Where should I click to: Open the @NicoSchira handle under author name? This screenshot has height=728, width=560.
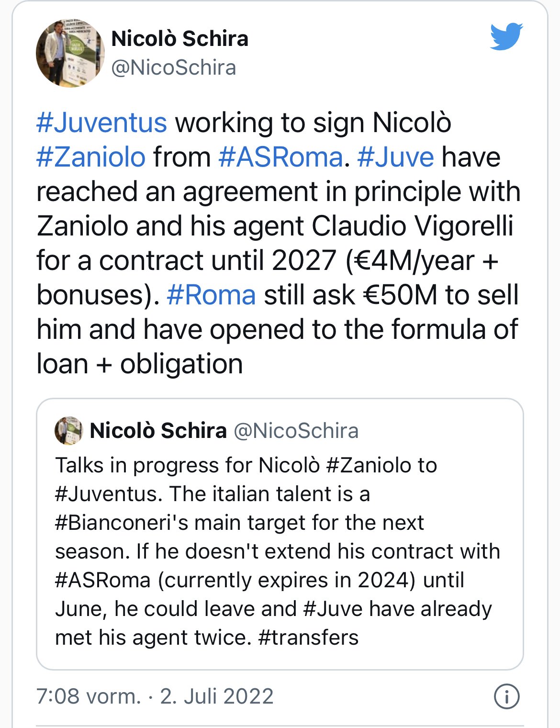pos(173,67)
